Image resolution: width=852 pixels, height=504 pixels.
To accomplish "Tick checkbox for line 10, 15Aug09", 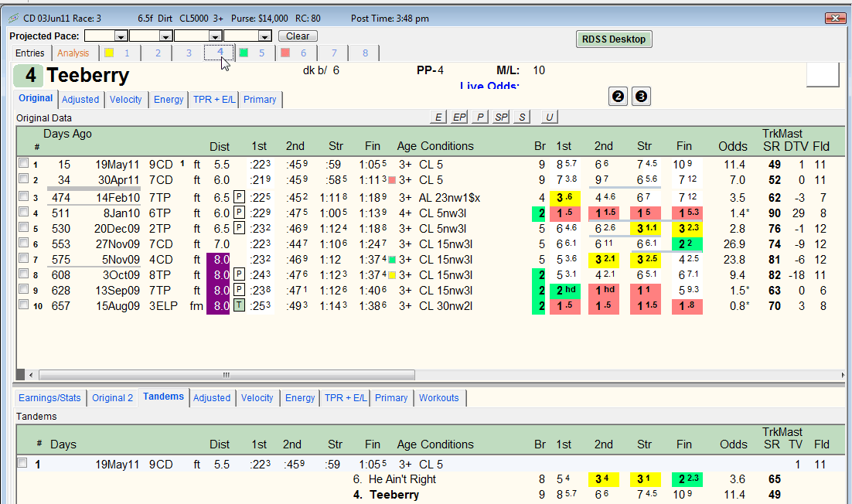I will [x=23, y=304].
